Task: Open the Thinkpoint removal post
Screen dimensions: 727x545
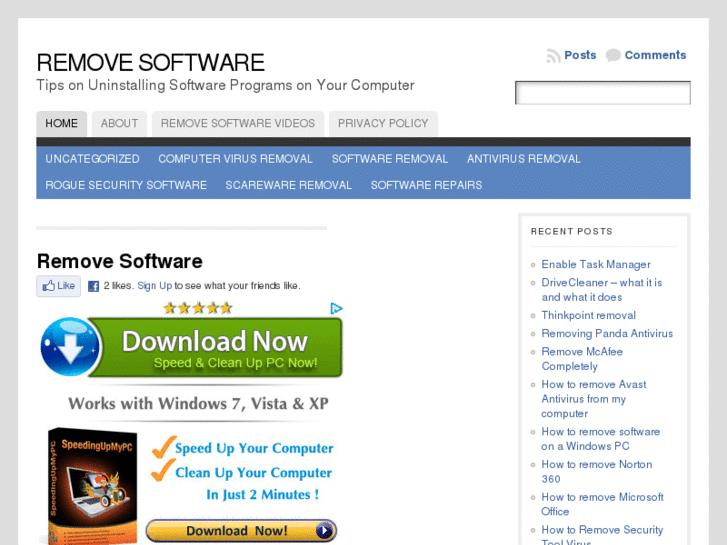Action: [x=589, y=315]
